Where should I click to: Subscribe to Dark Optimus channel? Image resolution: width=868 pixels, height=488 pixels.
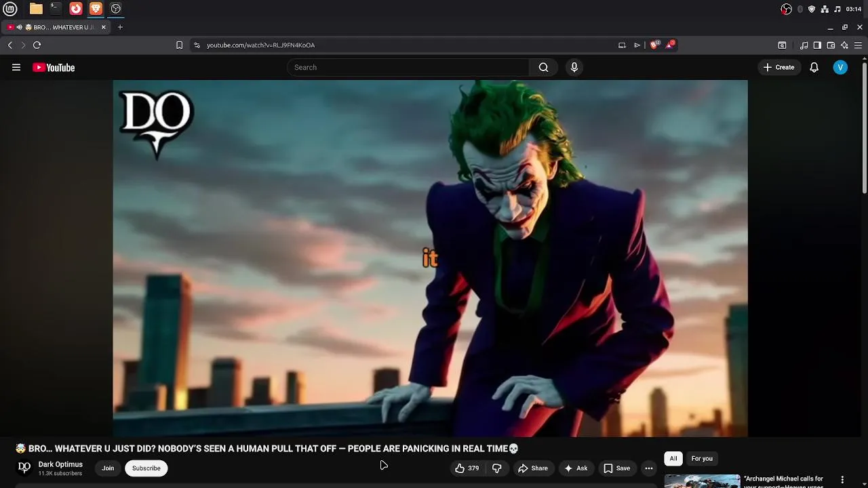146,468
